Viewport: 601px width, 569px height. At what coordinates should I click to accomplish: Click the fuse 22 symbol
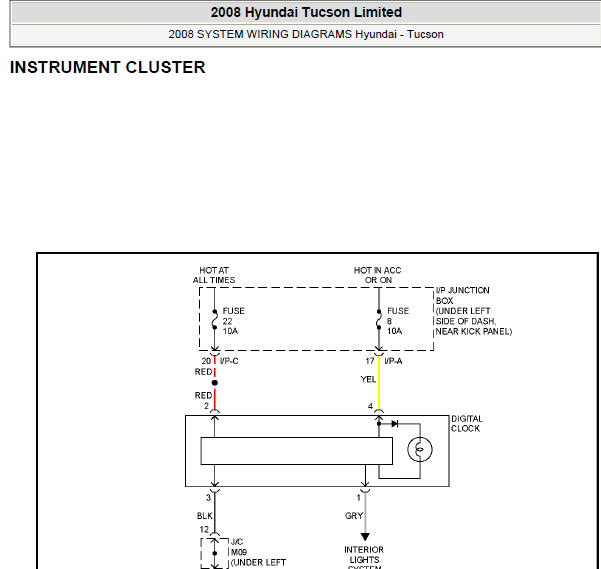click(x=215, y=320)
